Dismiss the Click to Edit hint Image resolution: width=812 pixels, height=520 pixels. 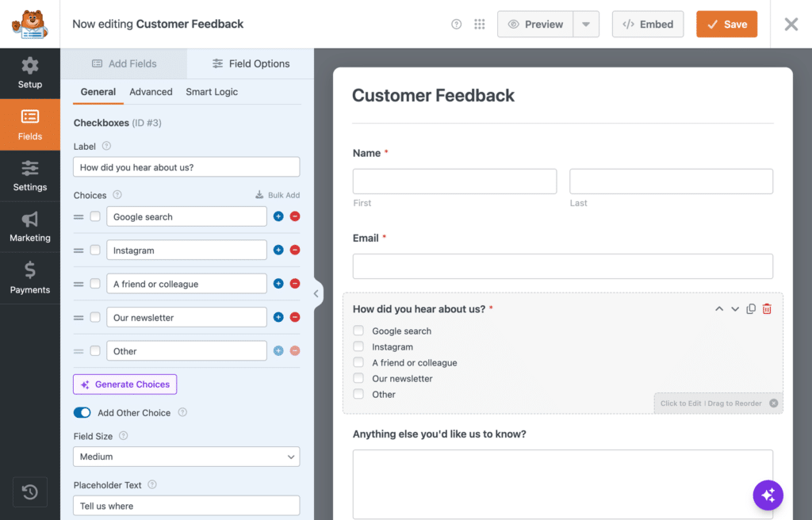774,403
